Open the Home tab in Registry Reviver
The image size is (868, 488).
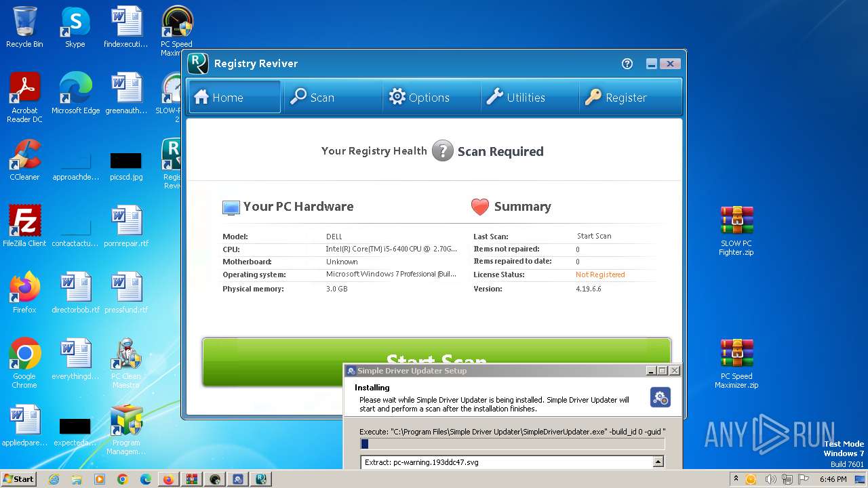[235, 97]
